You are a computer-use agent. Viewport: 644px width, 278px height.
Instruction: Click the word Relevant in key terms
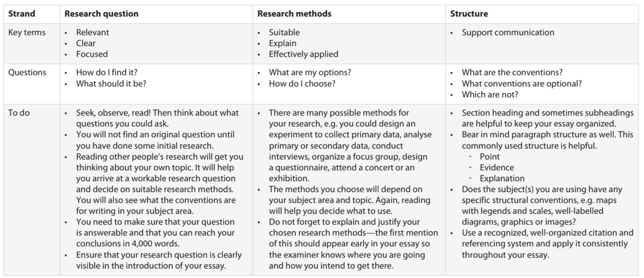coord(93,32)
